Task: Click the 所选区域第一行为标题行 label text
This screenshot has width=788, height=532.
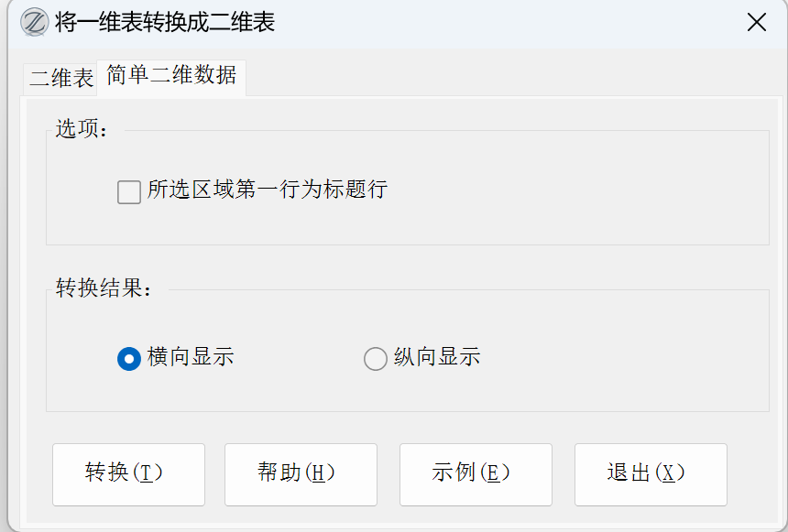Action: coord(268,190)
